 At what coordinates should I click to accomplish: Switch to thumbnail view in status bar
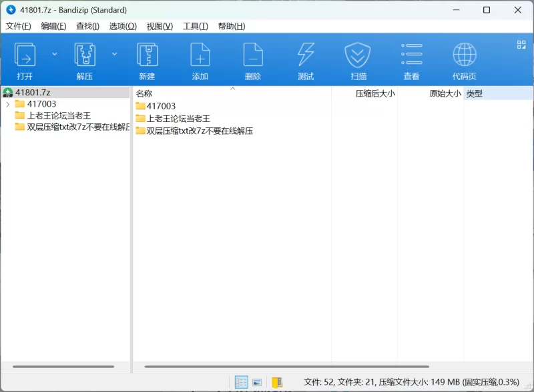pyautogui.click(x=257, y=382)
